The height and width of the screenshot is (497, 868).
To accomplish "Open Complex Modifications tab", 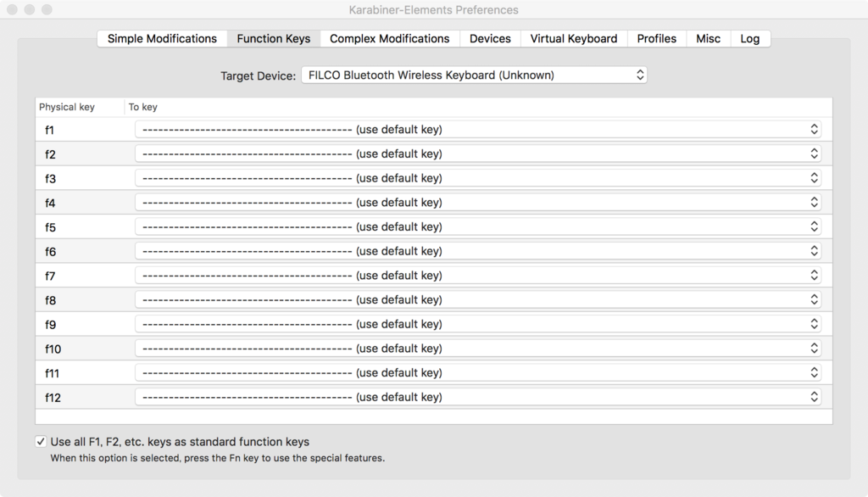I will tap(390, 39).
